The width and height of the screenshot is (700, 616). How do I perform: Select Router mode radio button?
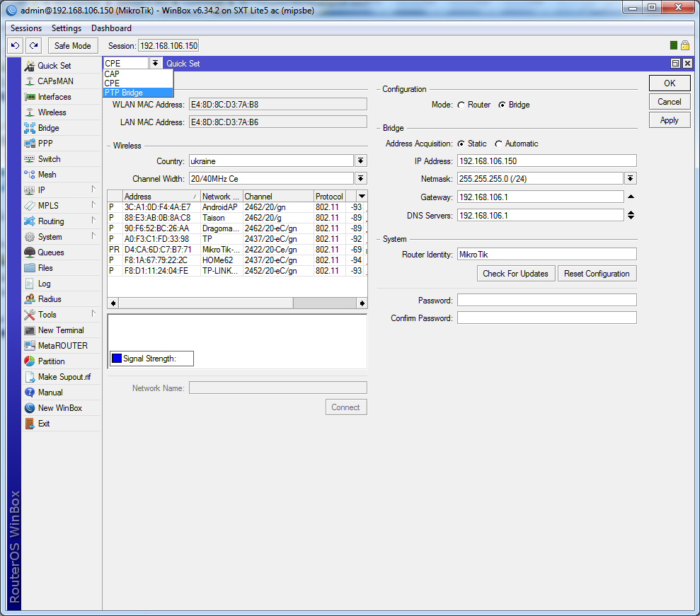[x=461, y=105]
